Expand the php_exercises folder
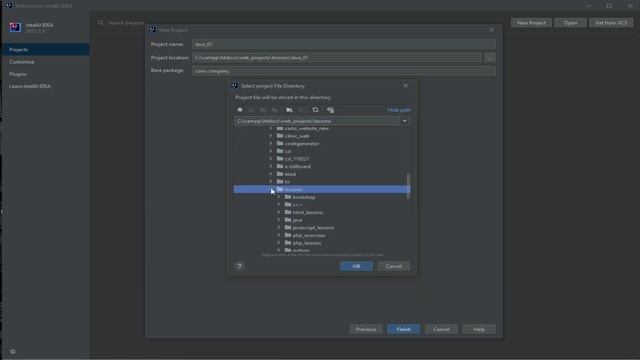This screenshot has height=360, width=640. [279, 235]
